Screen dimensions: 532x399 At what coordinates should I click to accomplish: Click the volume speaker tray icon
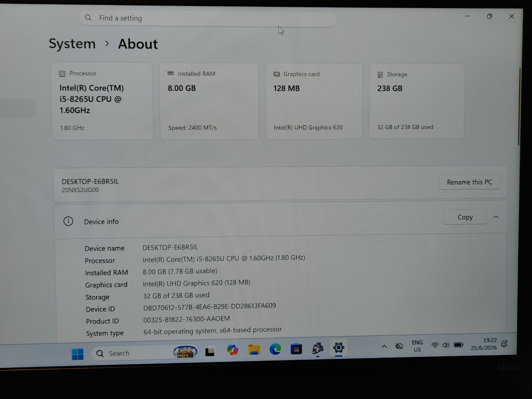446,345
